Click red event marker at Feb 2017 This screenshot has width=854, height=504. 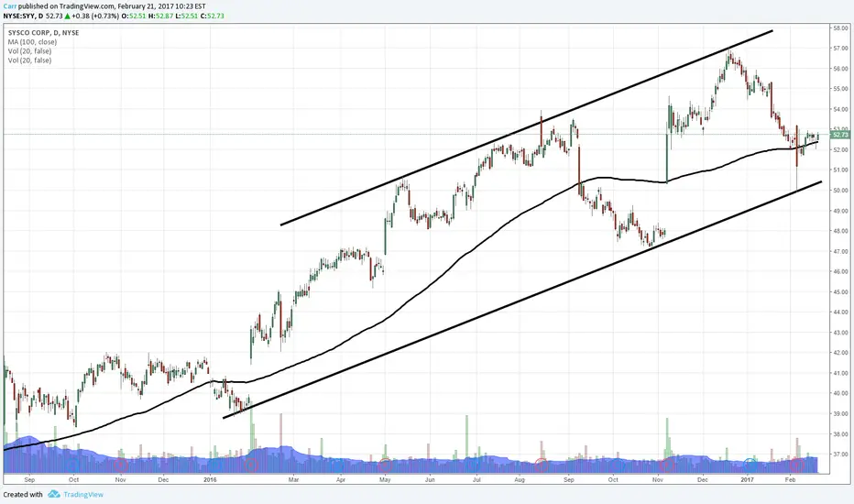tap(797, 465)
